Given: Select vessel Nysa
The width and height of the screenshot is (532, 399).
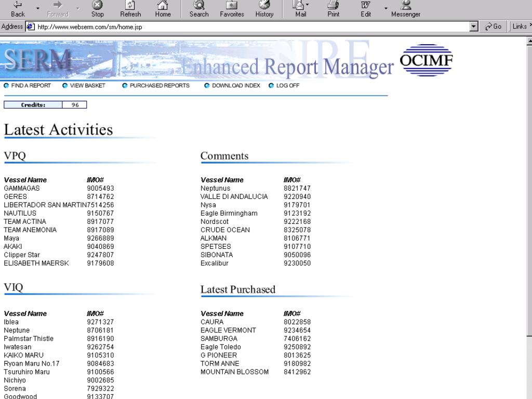Looking at the screenshot, I should pos(208,205).
